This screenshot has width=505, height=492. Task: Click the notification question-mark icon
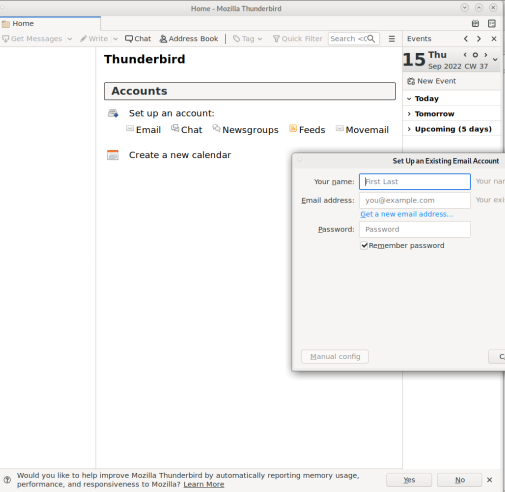(7, 480)
